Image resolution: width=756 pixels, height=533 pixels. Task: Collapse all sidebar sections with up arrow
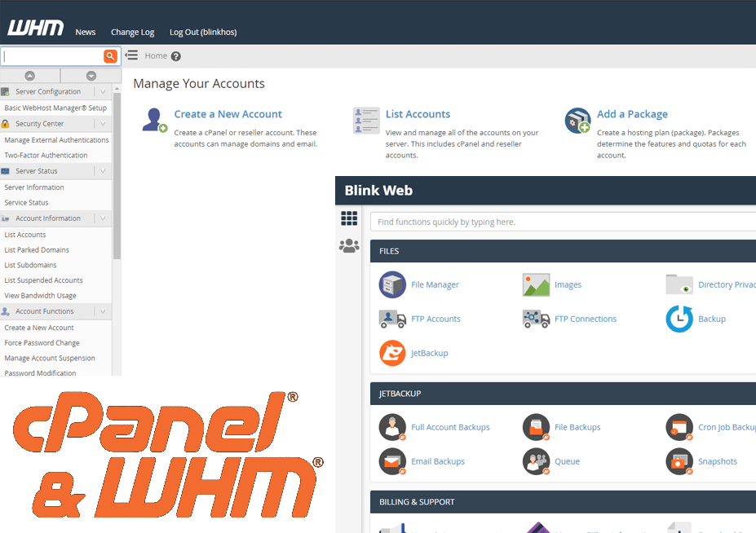click(x=30, y=76)
